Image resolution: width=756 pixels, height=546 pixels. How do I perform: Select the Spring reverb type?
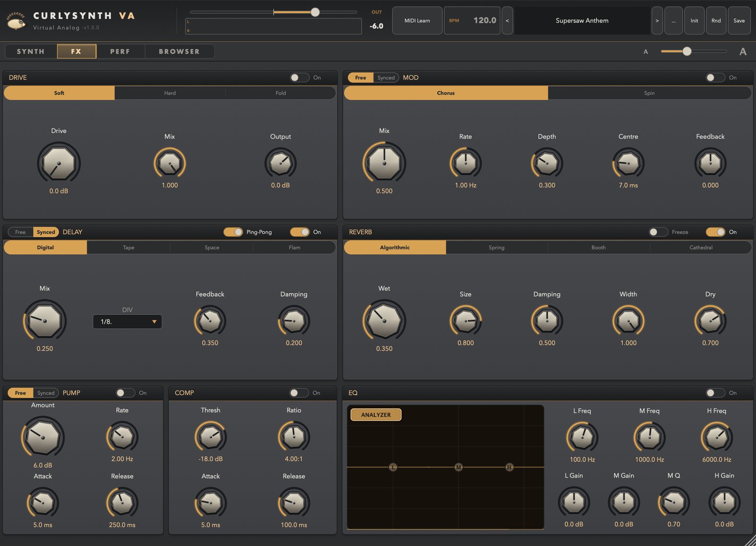coord(497,248)
